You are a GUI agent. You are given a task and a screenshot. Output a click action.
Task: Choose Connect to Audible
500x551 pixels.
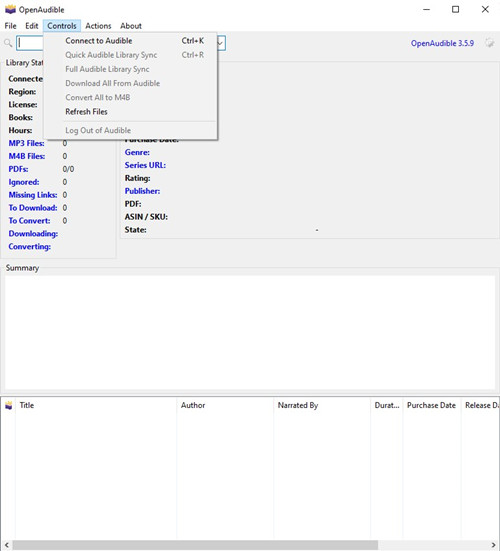[130, 41]
